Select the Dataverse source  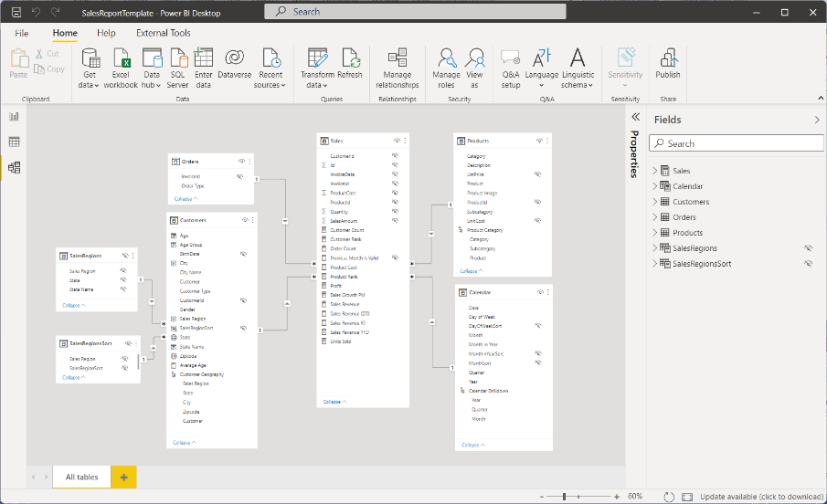[x=234, y=63]
